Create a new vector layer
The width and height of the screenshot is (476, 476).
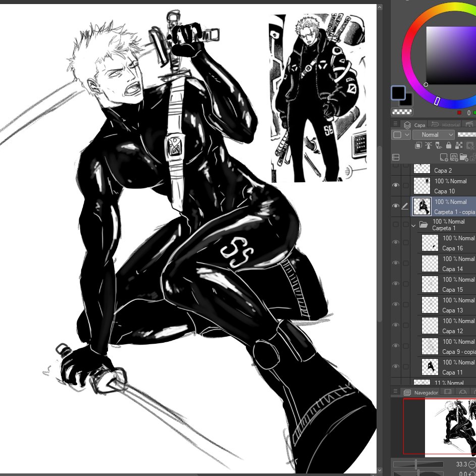(454, 157)
